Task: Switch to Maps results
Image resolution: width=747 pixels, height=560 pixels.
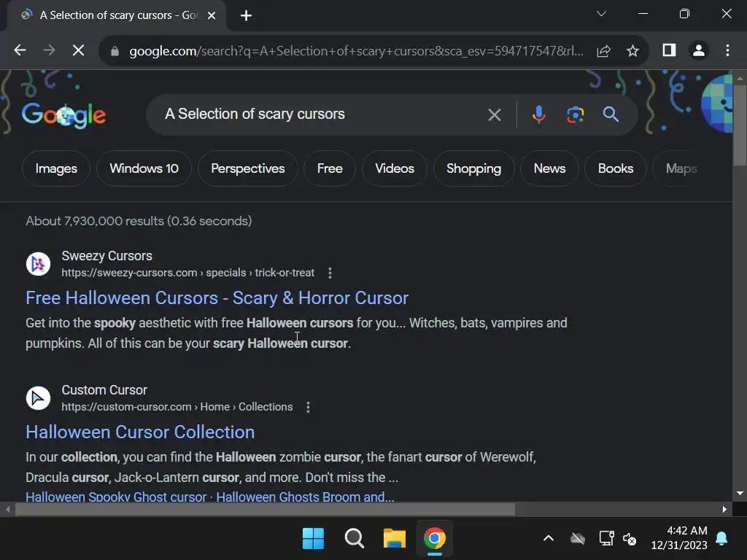Action: pyautogui.click(x=681, y=168)
